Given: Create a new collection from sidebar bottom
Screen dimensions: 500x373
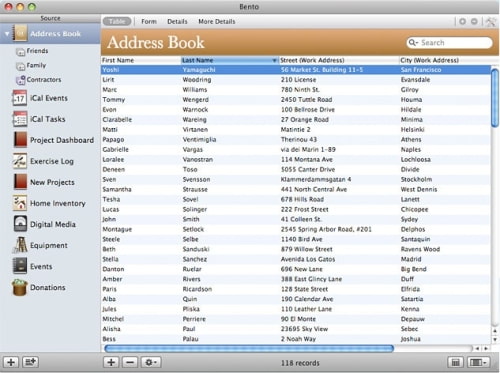Looking at the screenshot, I should (30, 362).
